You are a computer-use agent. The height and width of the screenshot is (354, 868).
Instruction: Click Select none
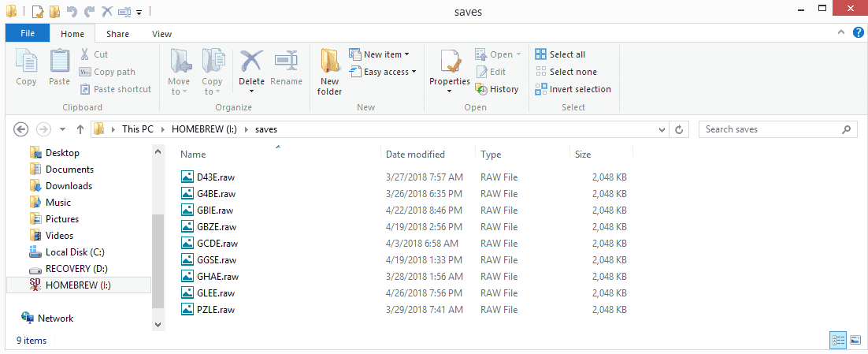[x=566, y=72]
